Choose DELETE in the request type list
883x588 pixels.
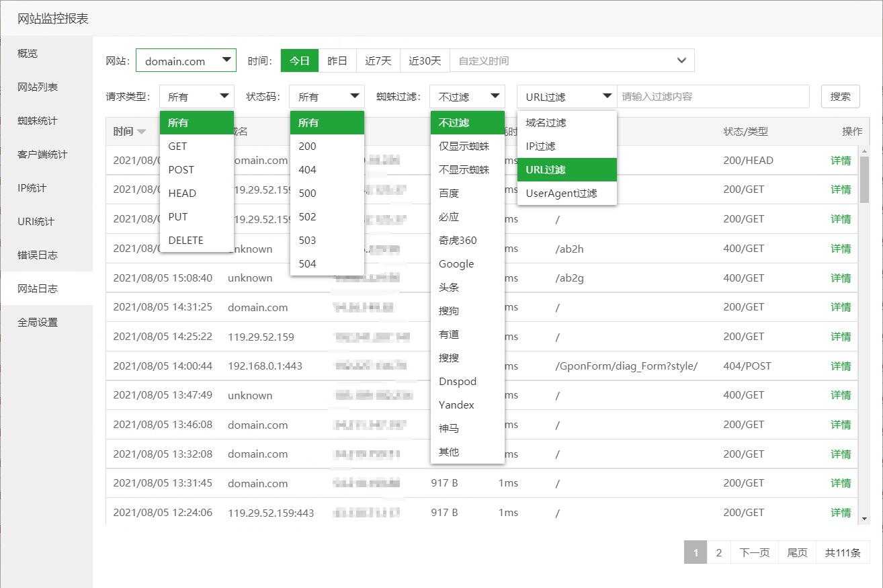point(197,241)
